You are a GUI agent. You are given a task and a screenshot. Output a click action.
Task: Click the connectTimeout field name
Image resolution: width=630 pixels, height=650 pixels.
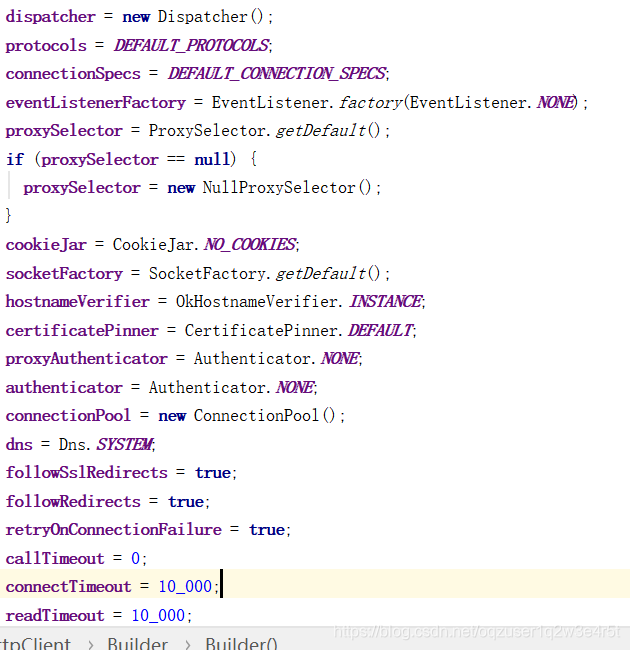click(68, 587)
